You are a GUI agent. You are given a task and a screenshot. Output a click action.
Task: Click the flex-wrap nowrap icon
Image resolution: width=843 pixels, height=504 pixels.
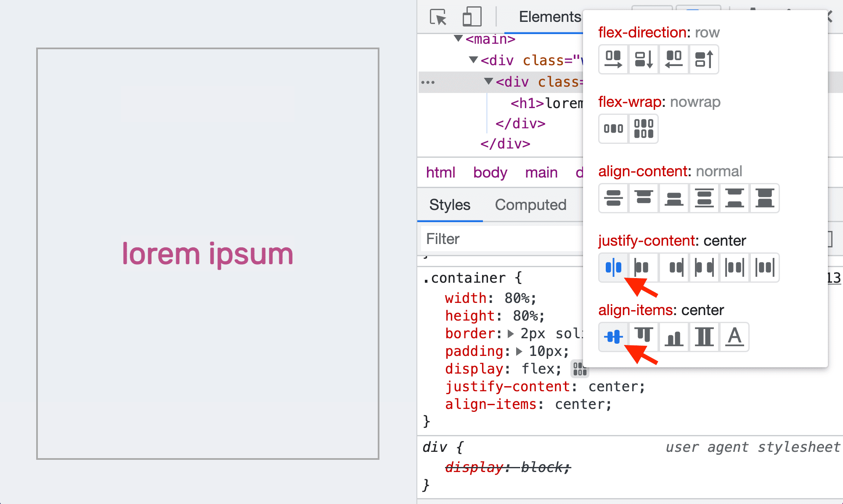[x=613, y=128]
